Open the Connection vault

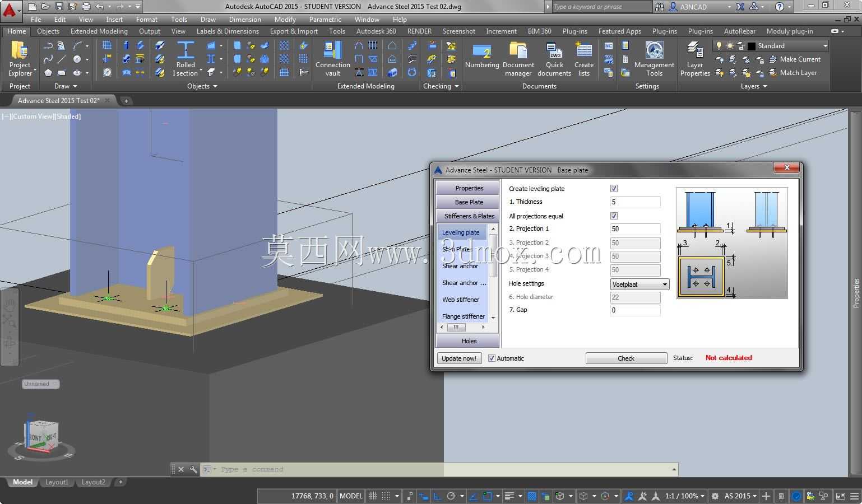tap(333, 59)
